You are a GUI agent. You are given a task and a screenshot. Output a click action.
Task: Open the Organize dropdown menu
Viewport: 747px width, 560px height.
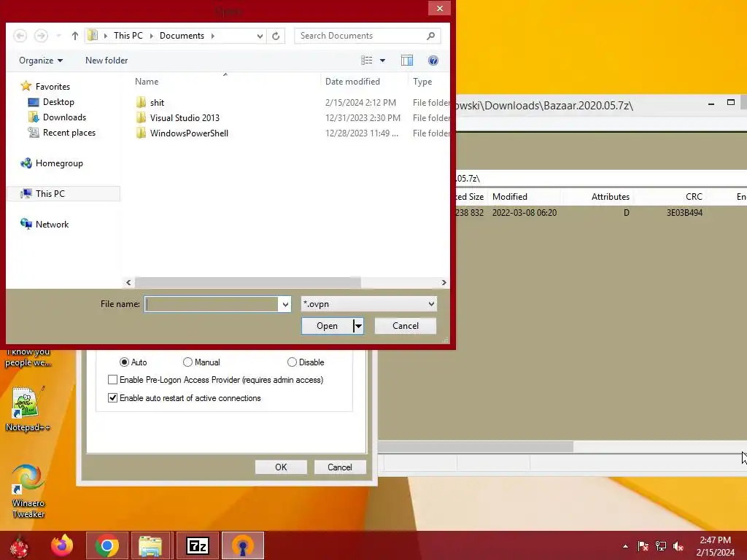click(41, 61)
